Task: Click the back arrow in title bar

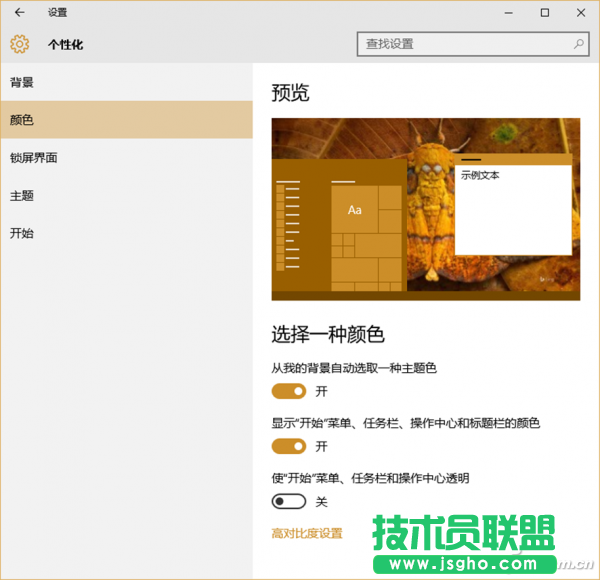Action: 19,13
